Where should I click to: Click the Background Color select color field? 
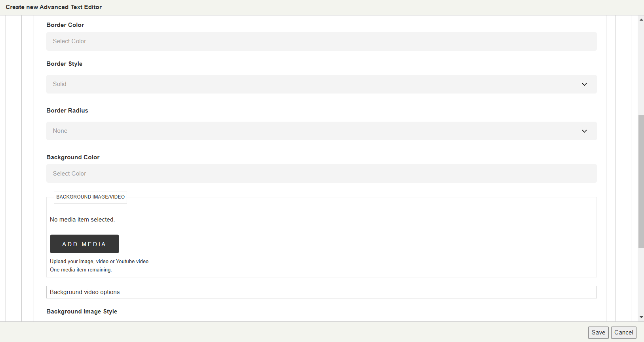point(321,174)
